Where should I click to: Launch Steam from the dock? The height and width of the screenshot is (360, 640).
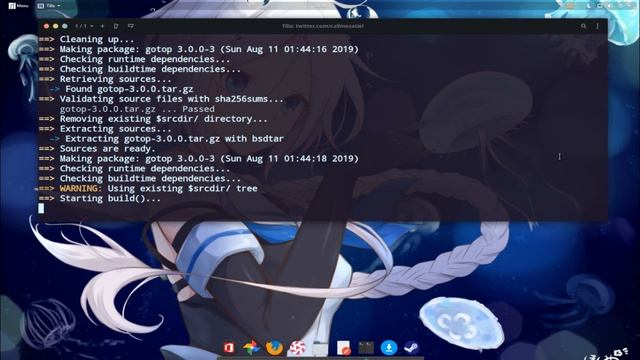411,348
